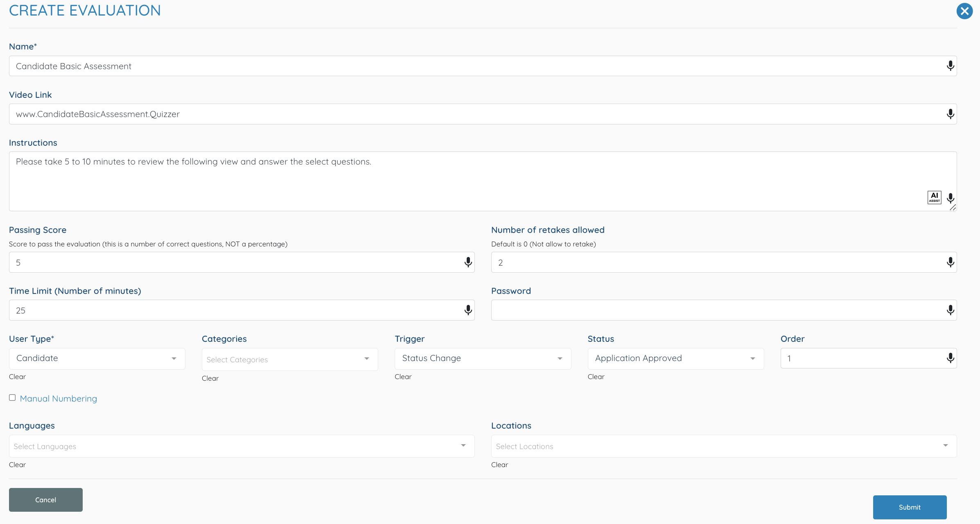
Task: Click microphone icon in Video Link field
Action: coord(950,114)
